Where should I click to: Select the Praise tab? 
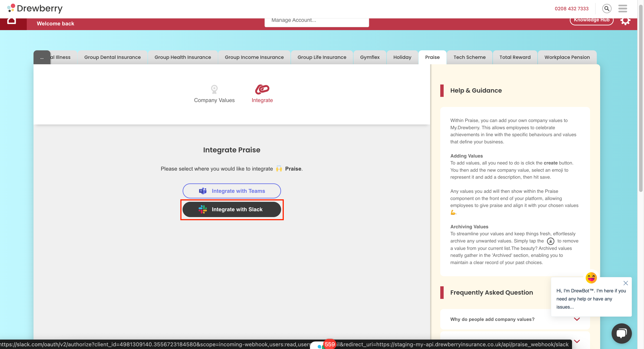pyautogui.click(x=432, y=57)
